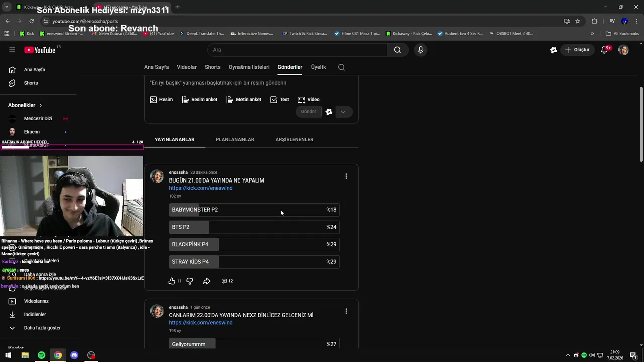
Task: Open the Oynatma listeleri tab
Action: (249, 67)
